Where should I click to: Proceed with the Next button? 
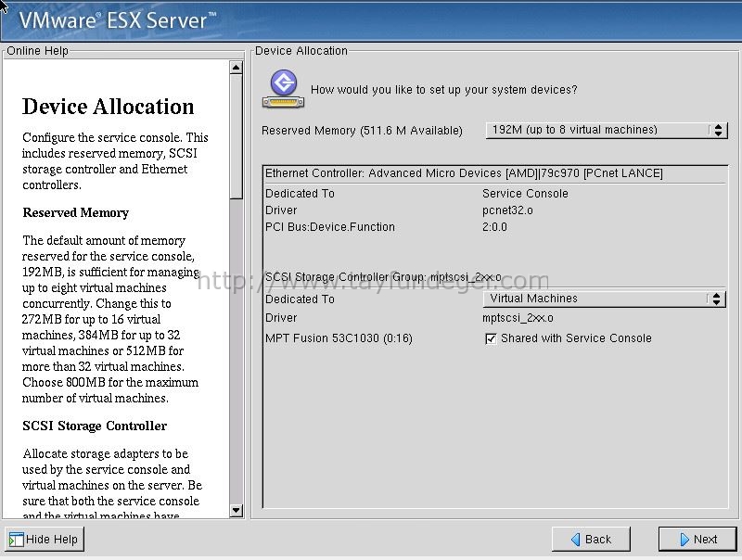click(x=697, y=540)
